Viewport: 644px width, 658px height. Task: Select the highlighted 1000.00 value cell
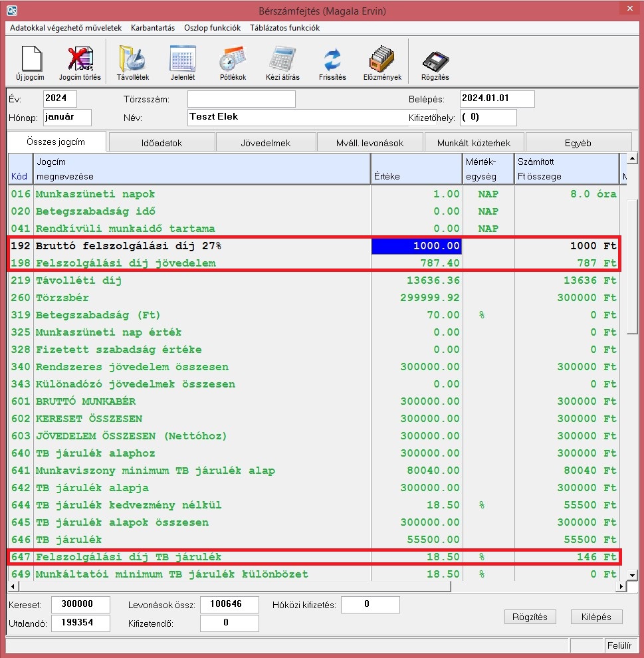point(416,246)
